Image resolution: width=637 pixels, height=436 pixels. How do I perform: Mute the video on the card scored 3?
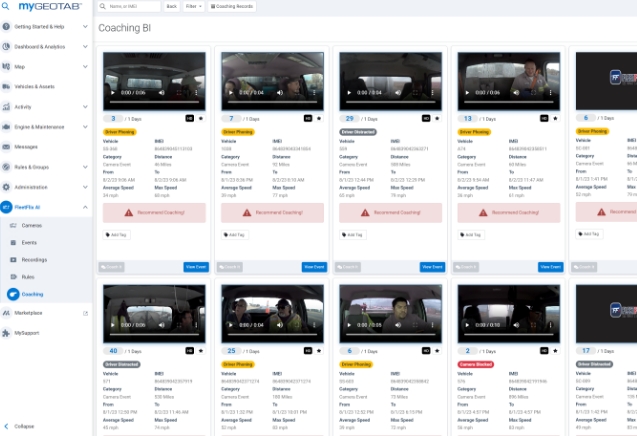(162, 93)
